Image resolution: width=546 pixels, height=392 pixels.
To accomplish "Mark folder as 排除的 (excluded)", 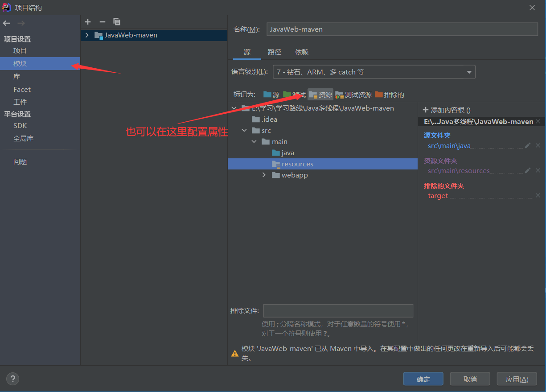I will click(x=390, y=95).
